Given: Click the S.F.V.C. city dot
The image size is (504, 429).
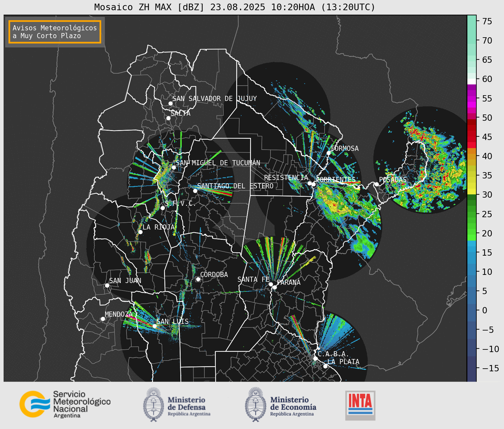Looking at the screenshot, I should [x=163, y=208].
